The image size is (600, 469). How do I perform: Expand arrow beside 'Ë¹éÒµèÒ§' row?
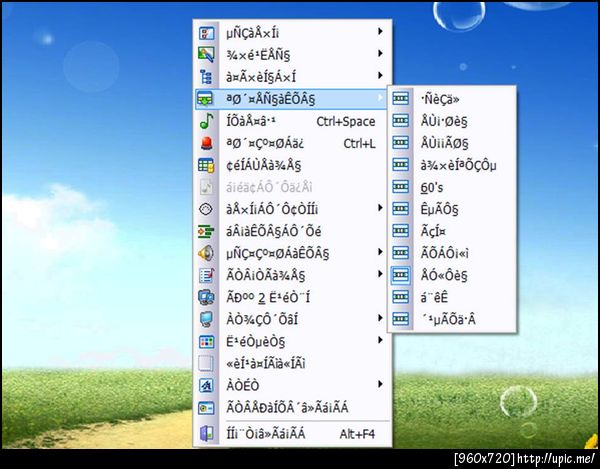(x=380, y=340)
